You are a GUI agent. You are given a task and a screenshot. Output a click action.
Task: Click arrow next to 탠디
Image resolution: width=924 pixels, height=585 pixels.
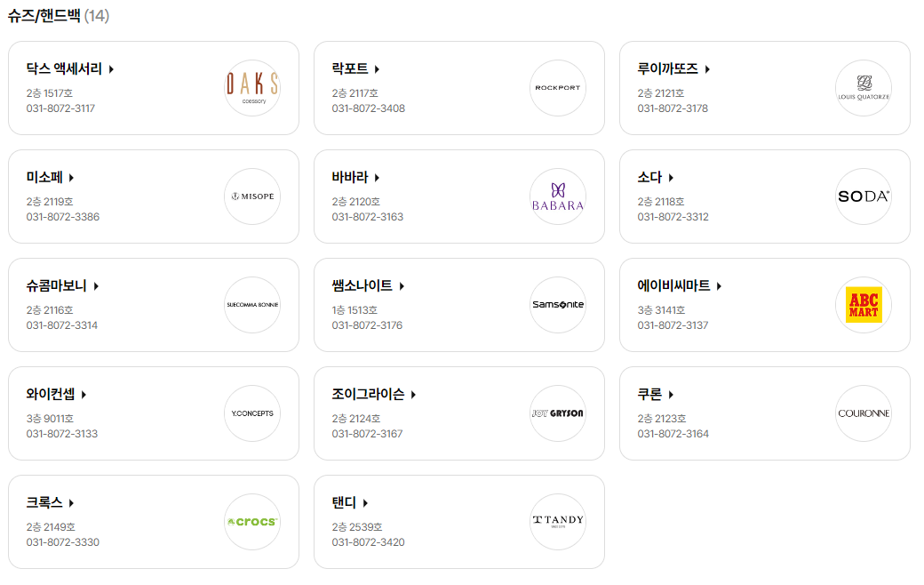point(365,503)
